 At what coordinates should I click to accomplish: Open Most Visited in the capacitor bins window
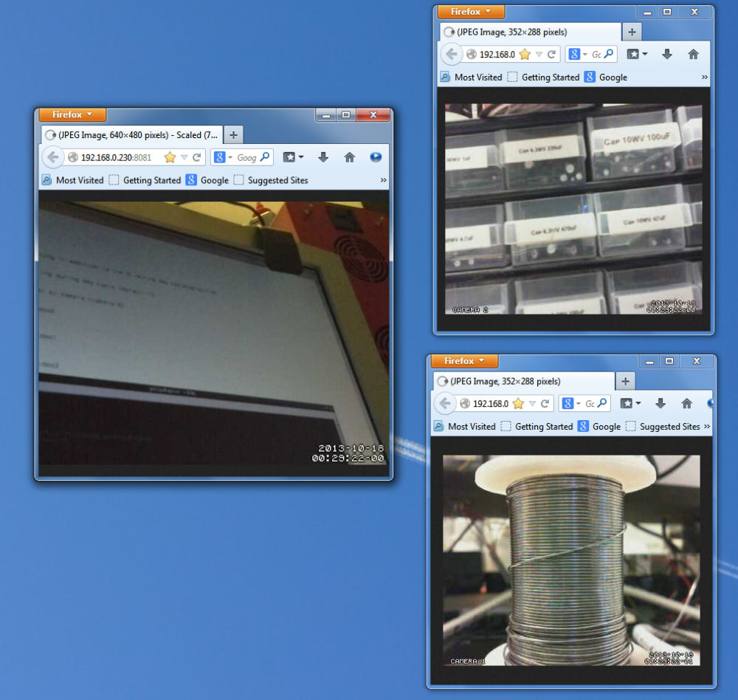(471, 77)
